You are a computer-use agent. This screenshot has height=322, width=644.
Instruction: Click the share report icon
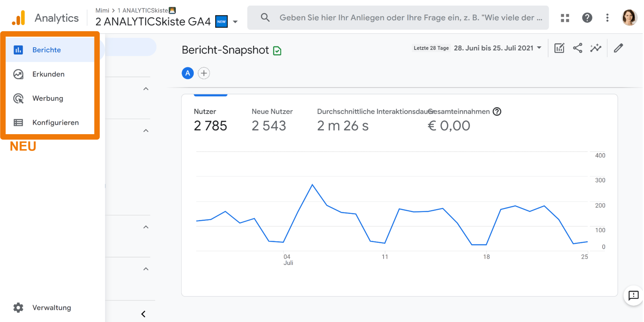click(x=577, y=48)
